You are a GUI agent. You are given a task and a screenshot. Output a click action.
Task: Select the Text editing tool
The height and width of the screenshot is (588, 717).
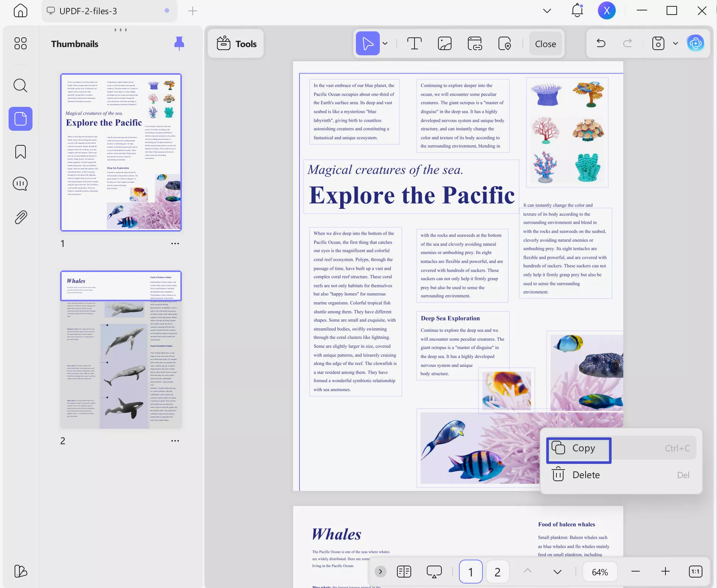coord(415,43)
